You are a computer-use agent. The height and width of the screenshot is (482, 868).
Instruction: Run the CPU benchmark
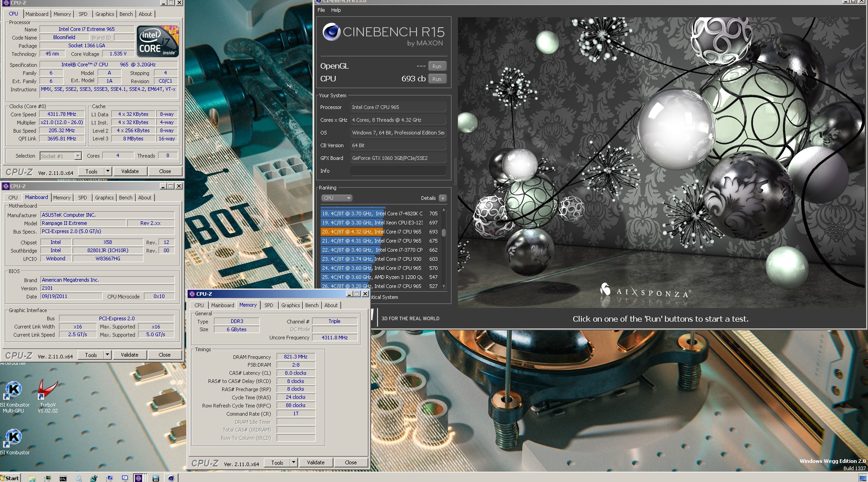click(x=437, y=79)
